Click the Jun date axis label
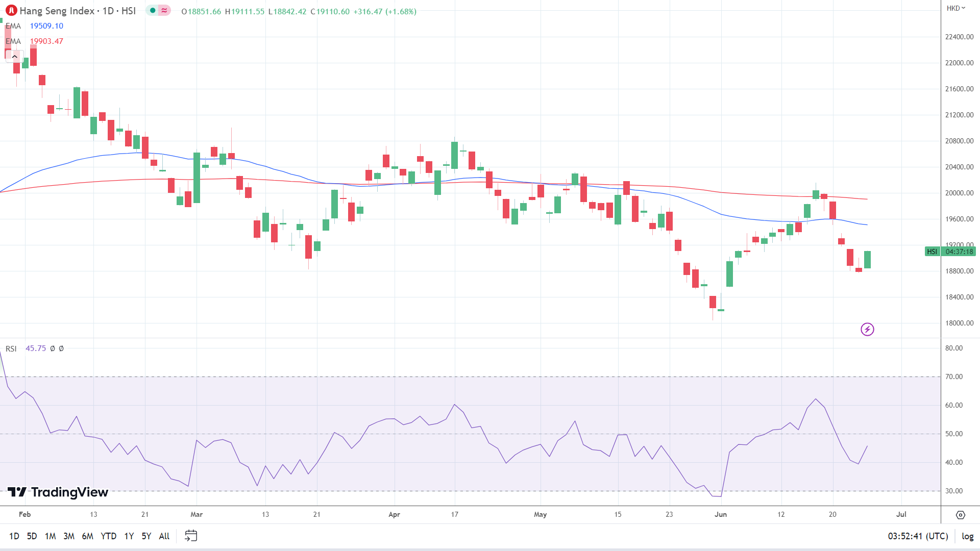 (x=721, y=514)
